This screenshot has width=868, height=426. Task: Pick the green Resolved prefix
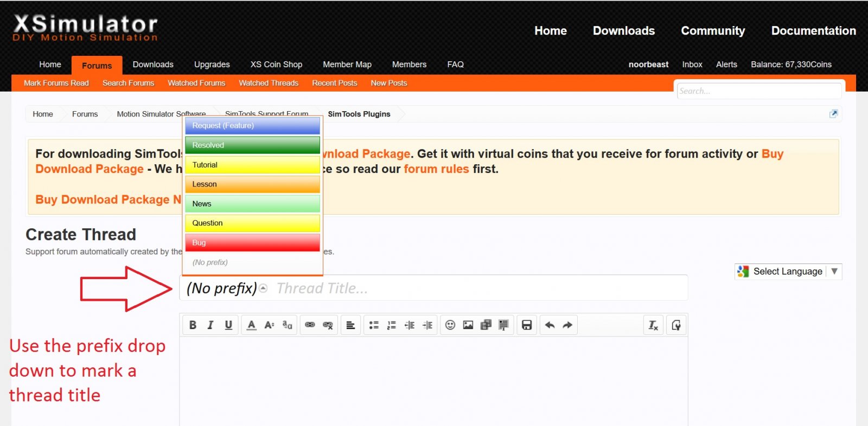click(x=252, y=145)
